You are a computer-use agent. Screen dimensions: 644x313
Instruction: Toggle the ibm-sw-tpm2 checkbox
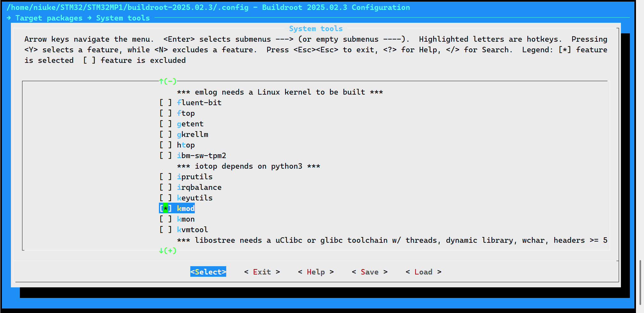[x=166, y=156]
